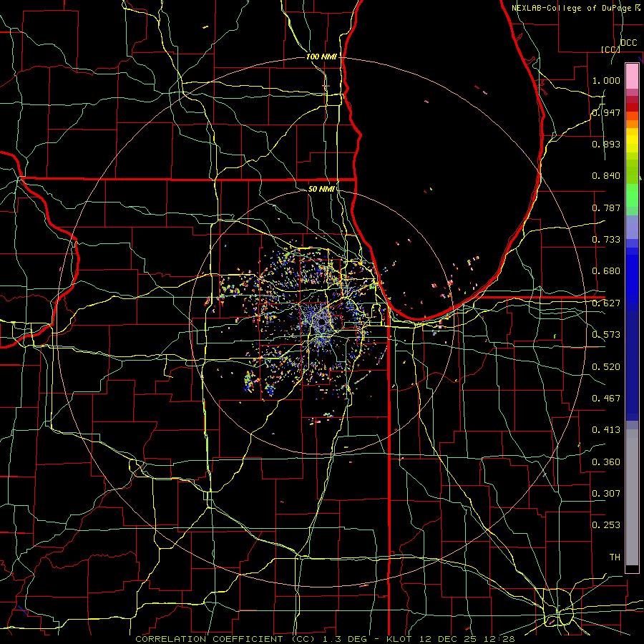Click the TH threshold label on scale
Viewport: 644px width, 644px height.
(615, 557)
